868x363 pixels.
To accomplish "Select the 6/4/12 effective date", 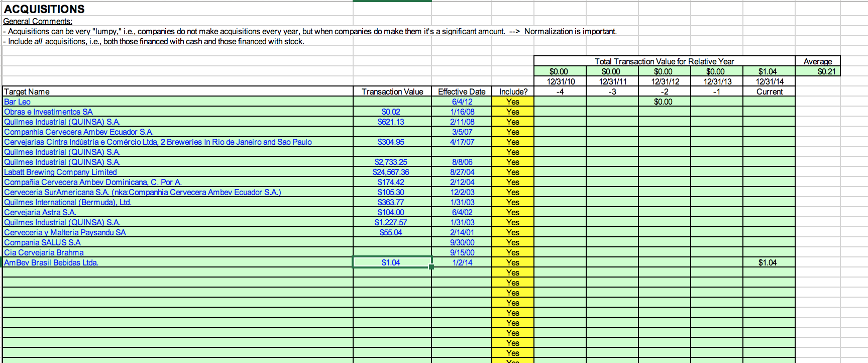I will click(x=462, y=102).
